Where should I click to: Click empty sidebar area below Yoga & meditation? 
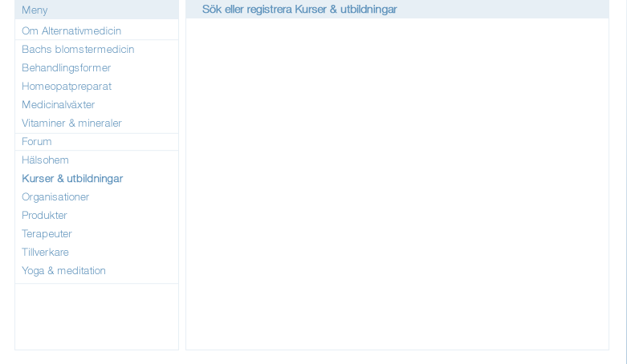point(97,317)
